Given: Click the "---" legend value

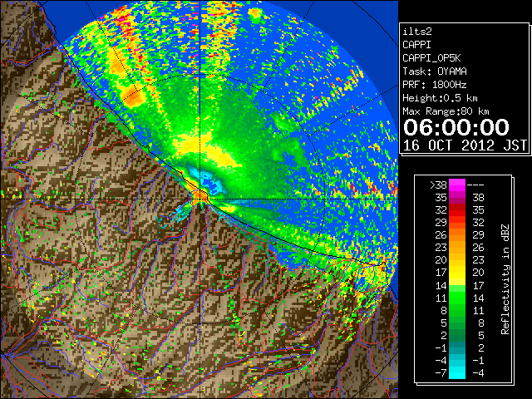Looking at the screenshot, I should tap(475, 185).
